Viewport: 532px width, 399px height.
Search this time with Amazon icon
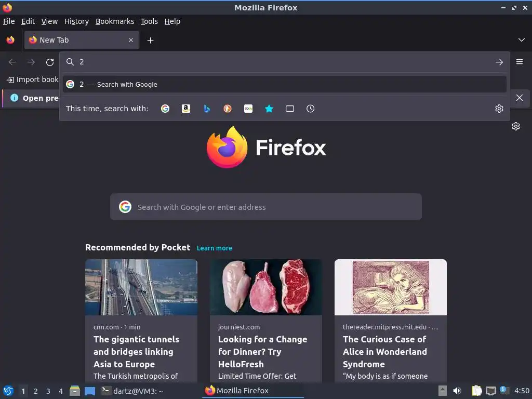[x=186, y=109]
